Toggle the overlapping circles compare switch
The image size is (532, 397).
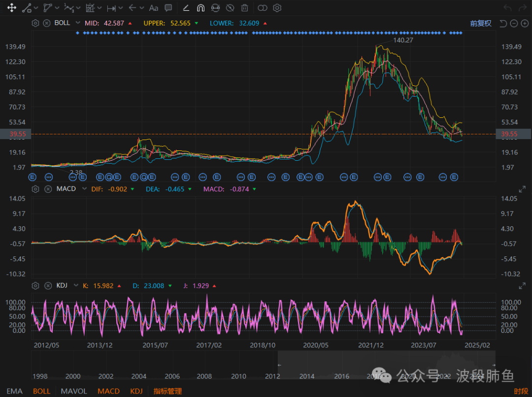click(x=263, y=8)
